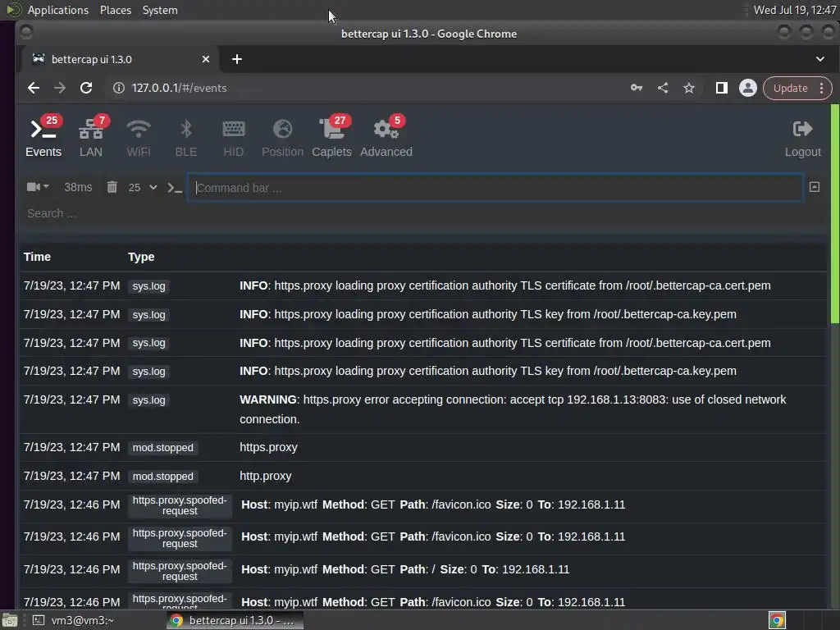
Task: Click the 38ms latency indicator
Action: [x=78, y=187]
